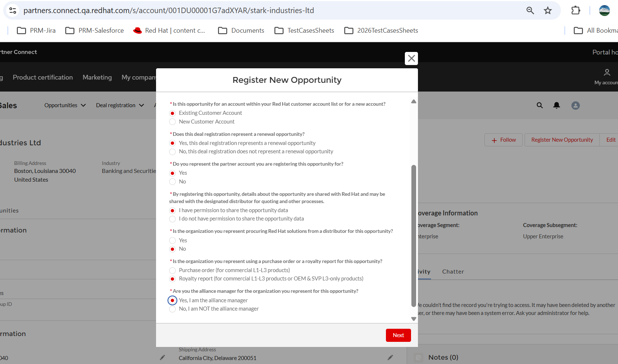The width and height of the screenshot is (618, 364).
Task: Click the Boston, Louisiana 30040 billing address
Action: [x=45, y=171]
